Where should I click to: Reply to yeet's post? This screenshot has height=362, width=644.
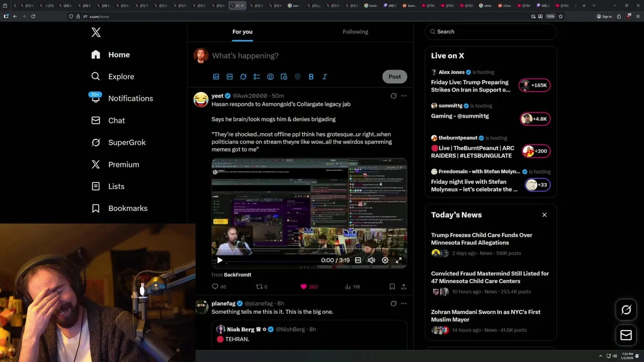click(x=219, y=287)
